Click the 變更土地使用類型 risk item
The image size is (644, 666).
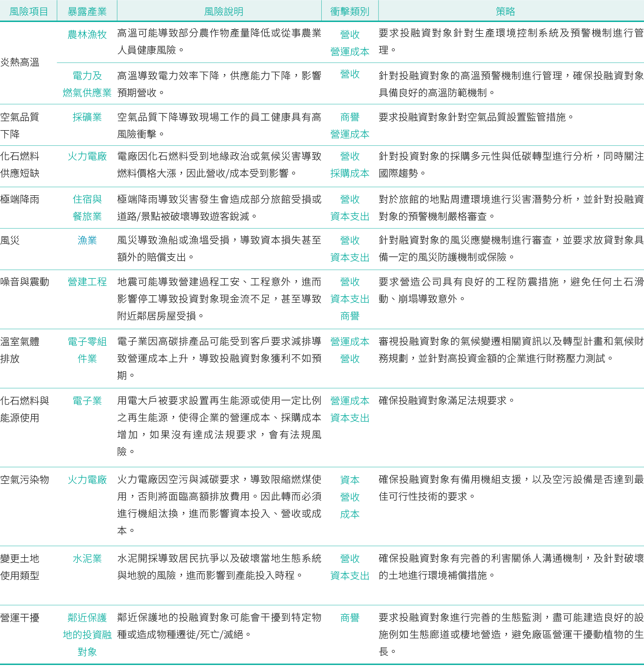tap(20, 567)
